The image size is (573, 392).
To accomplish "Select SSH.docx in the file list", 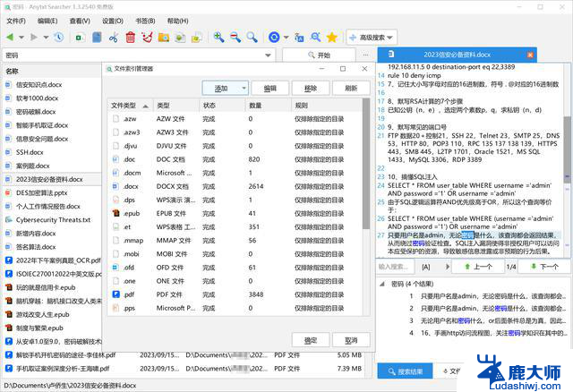I will pyautogui.click(x=30, y=152).
